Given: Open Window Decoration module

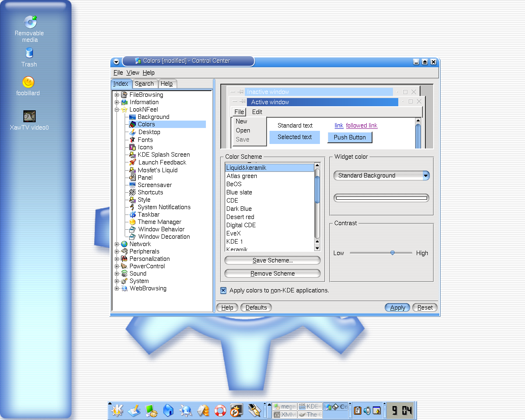Looking at the screenshot, I should (164, 237).
